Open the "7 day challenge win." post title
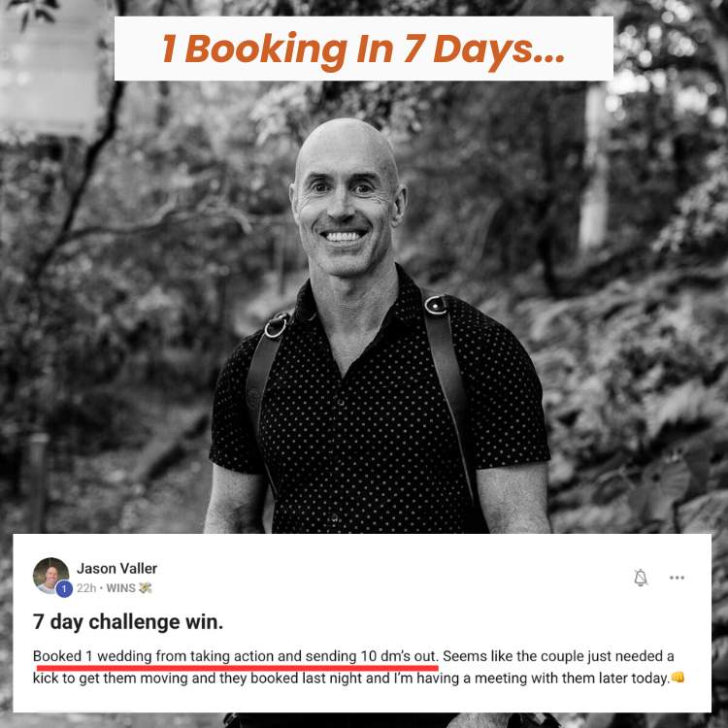 pos(128,622)
